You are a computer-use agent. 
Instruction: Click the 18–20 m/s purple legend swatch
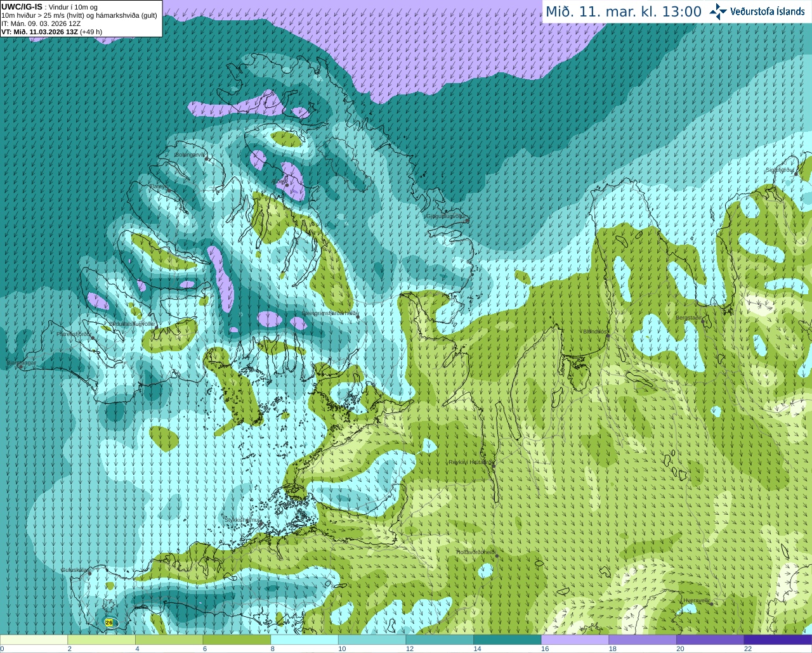pyautogui.click(x=643, y=640)
